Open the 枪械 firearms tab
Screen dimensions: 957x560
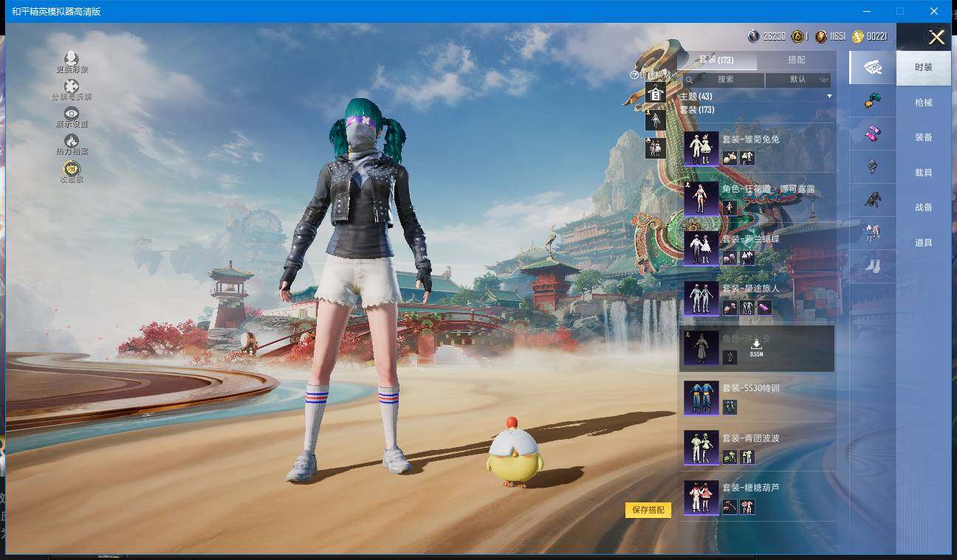pos(923,103)
